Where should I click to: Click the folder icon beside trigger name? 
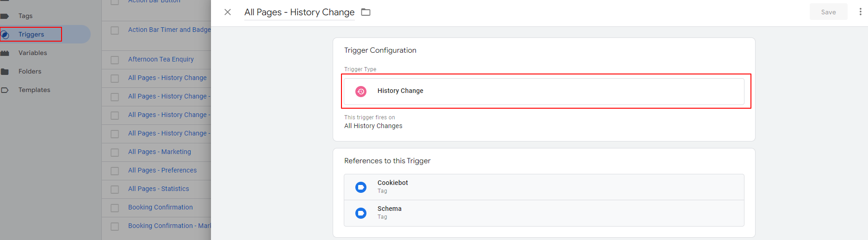pos(366,12)
